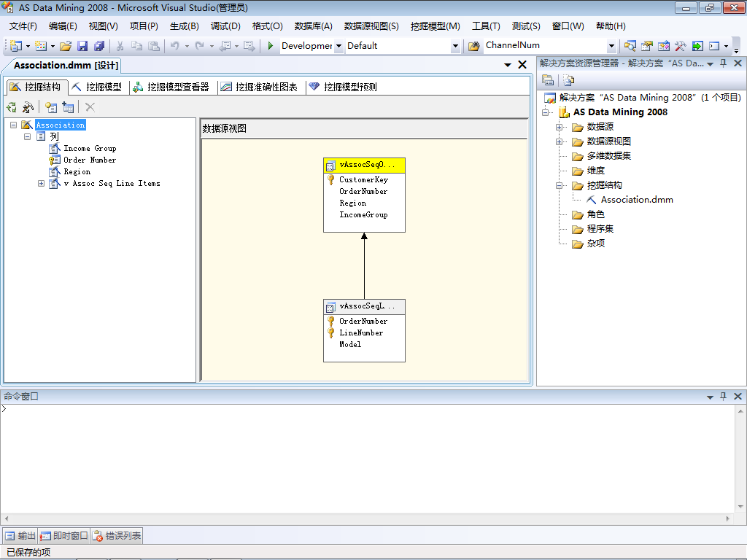Switch to the 挖掘模型预测 tab
The image size is (747, 560).
pyautogui.click(x=343, y=87)
